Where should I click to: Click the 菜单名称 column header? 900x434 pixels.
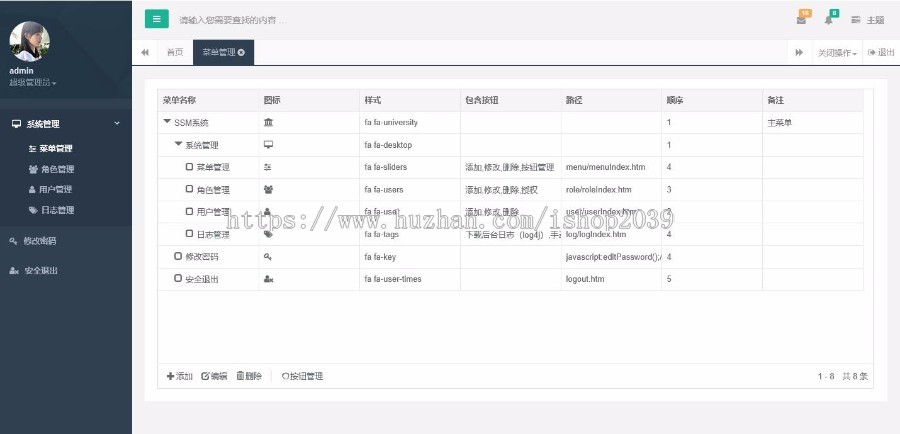tap(208, 100)
